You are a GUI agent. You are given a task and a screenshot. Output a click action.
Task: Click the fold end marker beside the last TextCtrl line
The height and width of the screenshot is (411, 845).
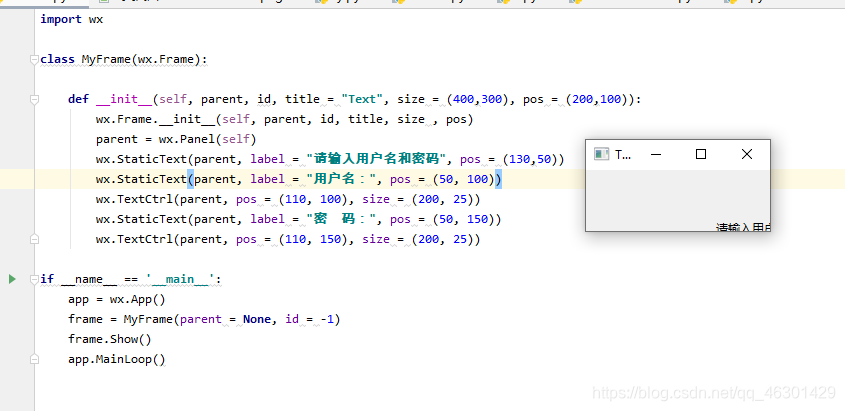coord(34,239)
